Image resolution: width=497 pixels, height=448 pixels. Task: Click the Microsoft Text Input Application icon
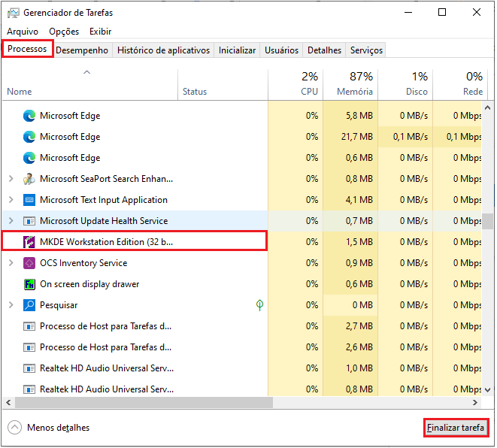click(29, 200)
